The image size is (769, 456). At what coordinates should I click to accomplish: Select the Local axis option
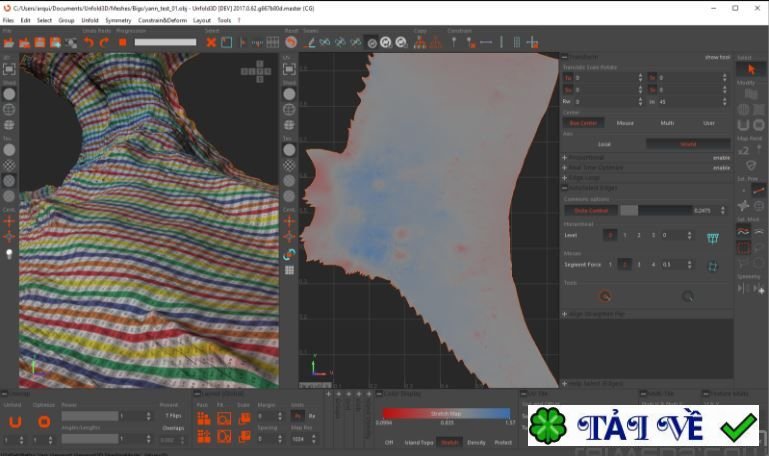click(x=604, y=143)
